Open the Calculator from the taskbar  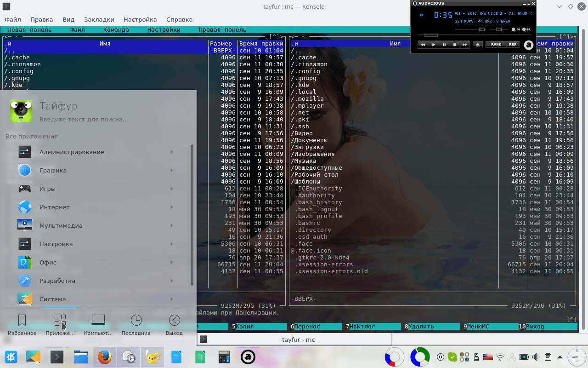coord(224,356)
